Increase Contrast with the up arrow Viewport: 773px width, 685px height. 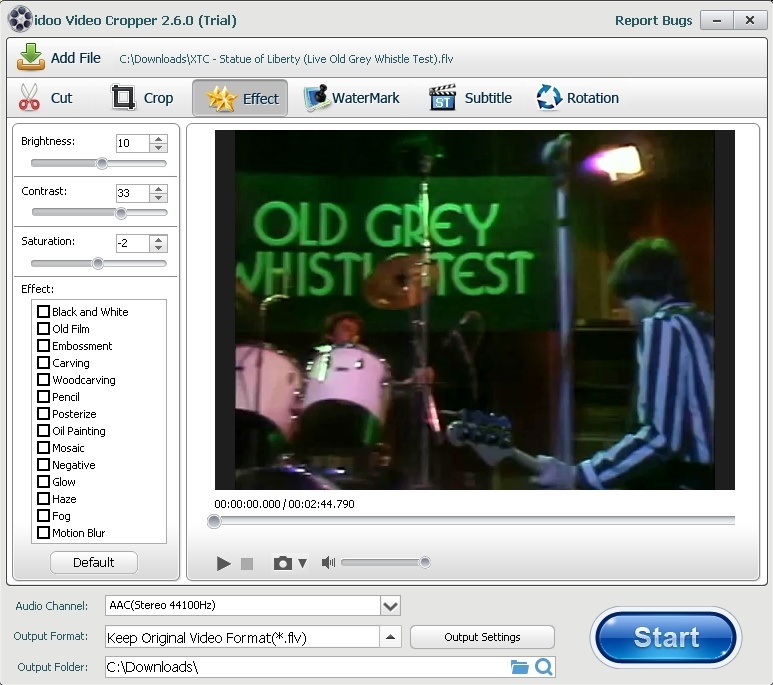pyautogui.click(x=158, y=189)
